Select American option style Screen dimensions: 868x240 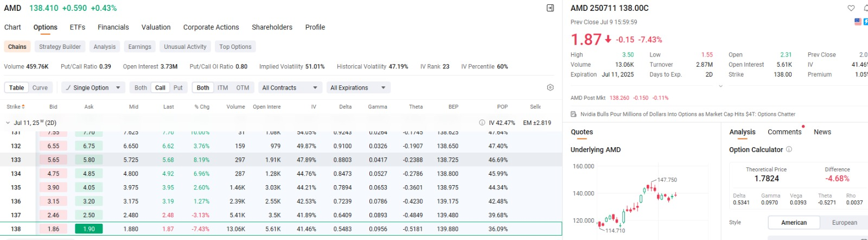point(794,223)
